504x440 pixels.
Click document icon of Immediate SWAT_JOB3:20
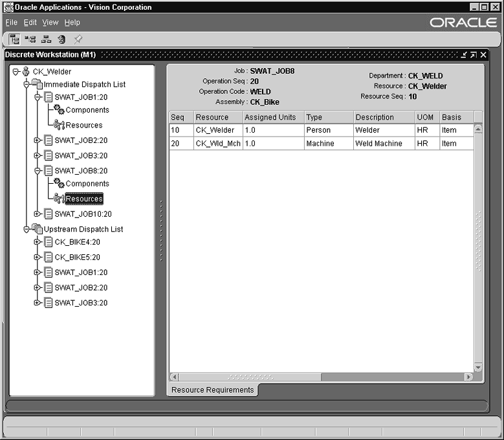click(x=49, y=155)
